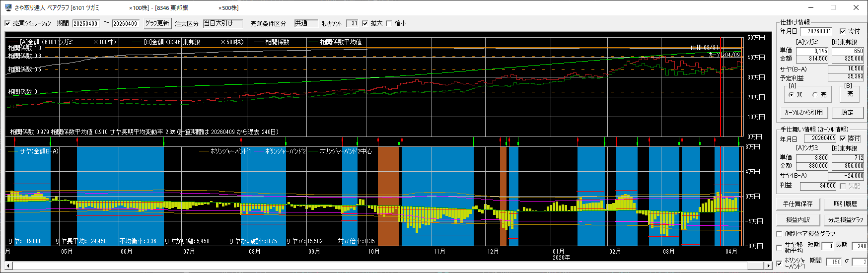This screenshot has height=273, width=868.
Task: Click the horizontal scrollbar's left arrow
Action: point(8,266)
